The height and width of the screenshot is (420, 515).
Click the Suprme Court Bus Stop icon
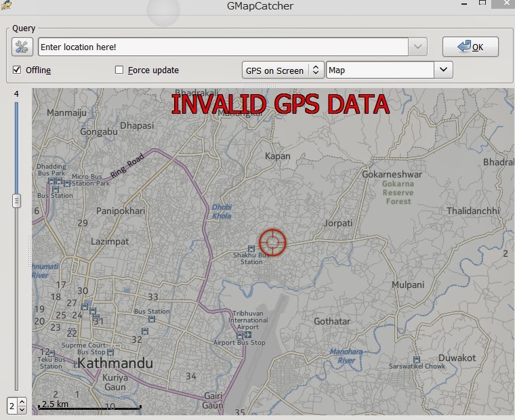(110, 352)
